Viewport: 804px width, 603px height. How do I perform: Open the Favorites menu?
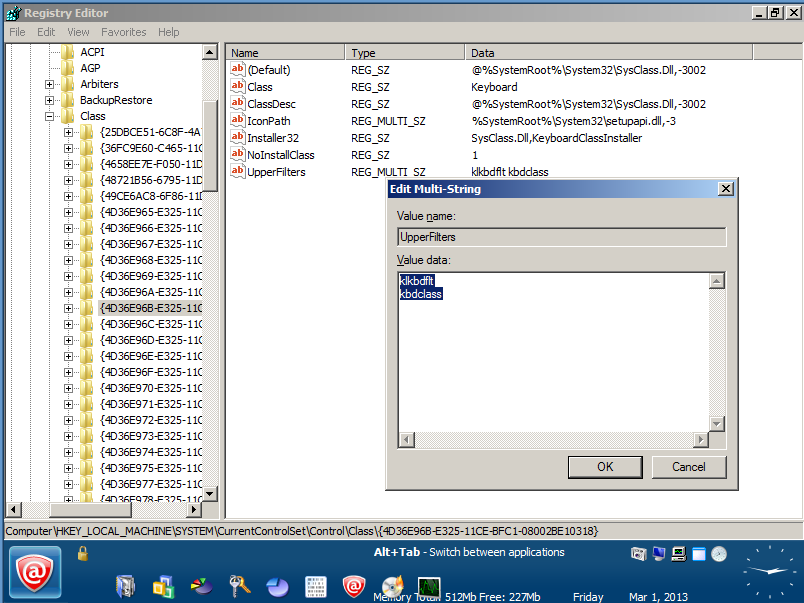(124, 32)
